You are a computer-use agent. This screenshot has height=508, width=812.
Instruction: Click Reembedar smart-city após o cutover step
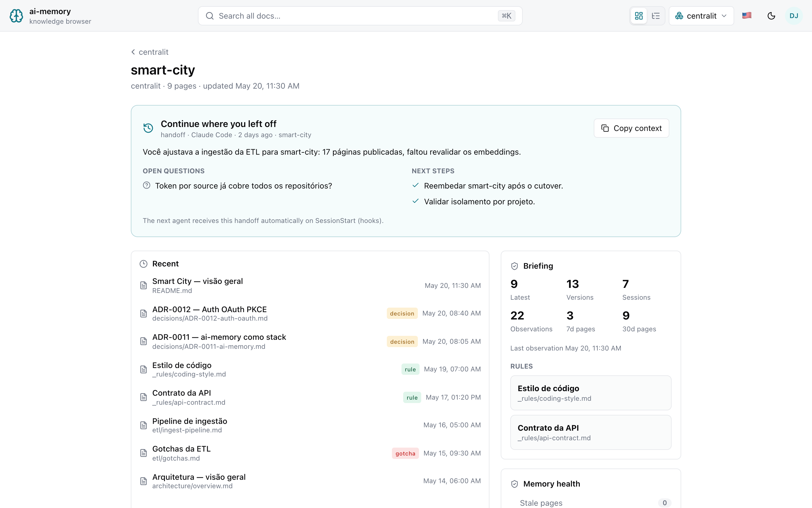pyautogui.click(x=493, y=186)
